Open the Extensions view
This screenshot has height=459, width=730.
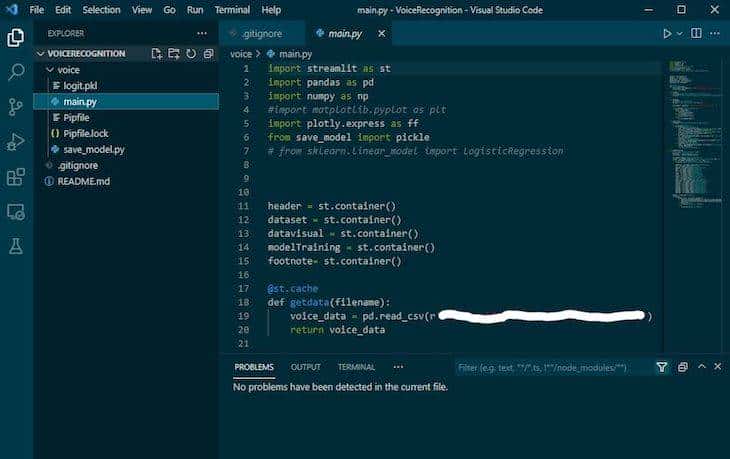point(16,177)
